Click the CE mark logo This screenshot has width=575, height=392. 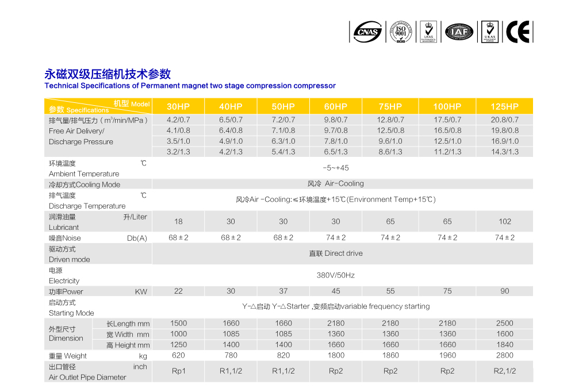tap(518, 32)
